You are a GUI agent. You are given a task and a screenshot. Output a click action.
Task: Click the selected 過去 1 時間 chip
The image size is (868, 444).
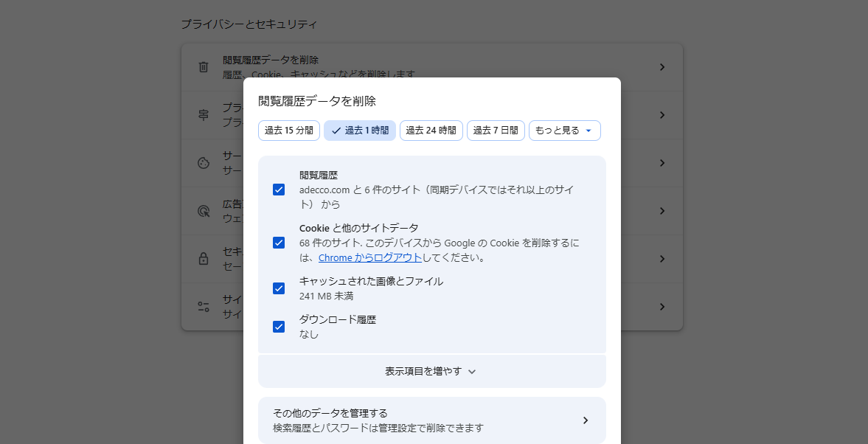click(360, 131)
